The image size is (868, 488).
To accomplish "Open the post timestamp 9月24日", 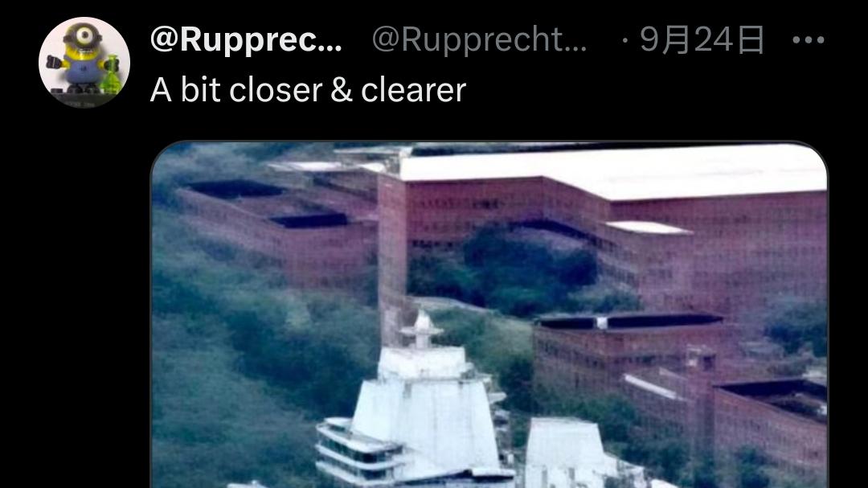I will (x=702, y=40).
